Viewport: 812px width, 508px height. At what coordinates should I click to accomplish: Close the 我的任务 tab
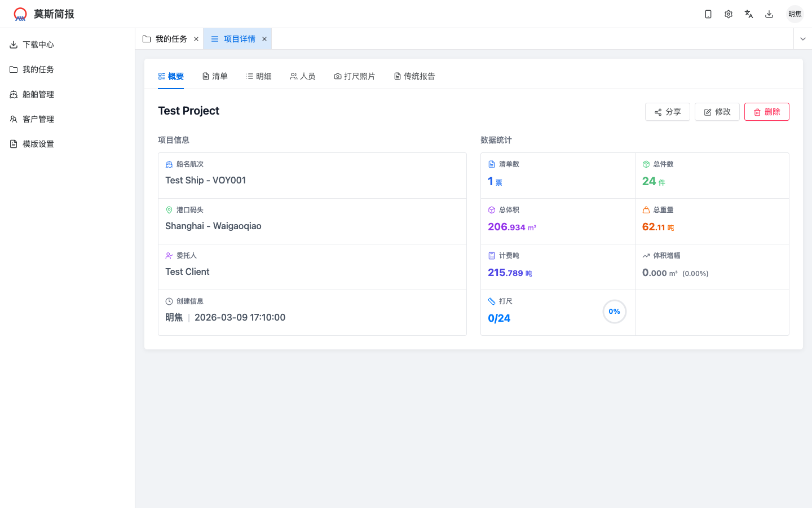pyautogui.click(x=196, y=39)
